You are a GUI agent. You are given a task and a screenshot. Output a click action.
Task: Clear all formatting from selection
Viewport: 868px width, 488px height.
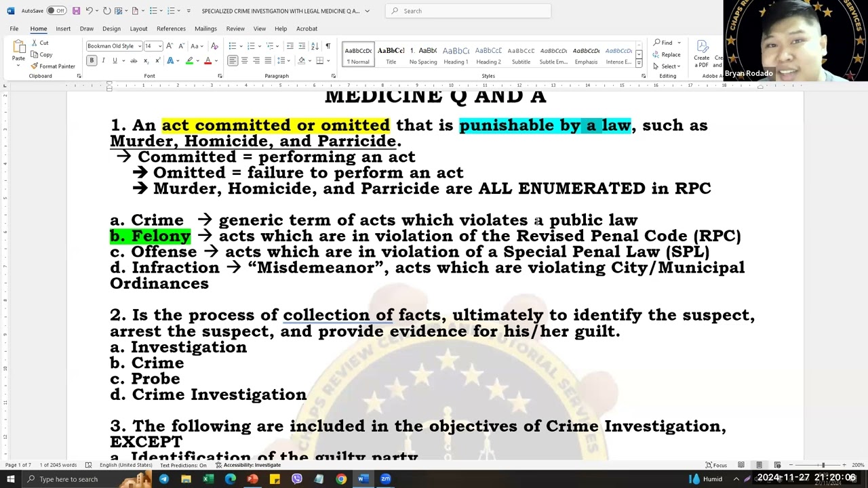pos(214,46)
